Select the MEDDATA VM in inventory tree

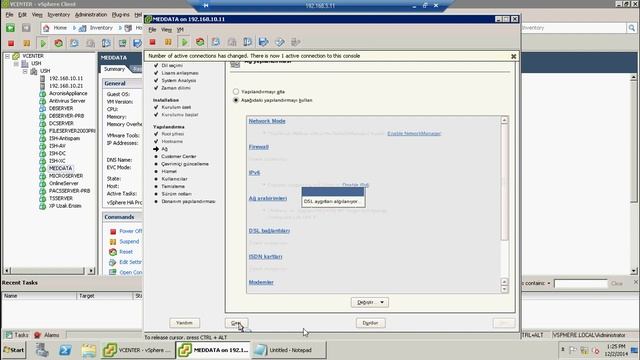pyautogui.click(x=60, y=168)
